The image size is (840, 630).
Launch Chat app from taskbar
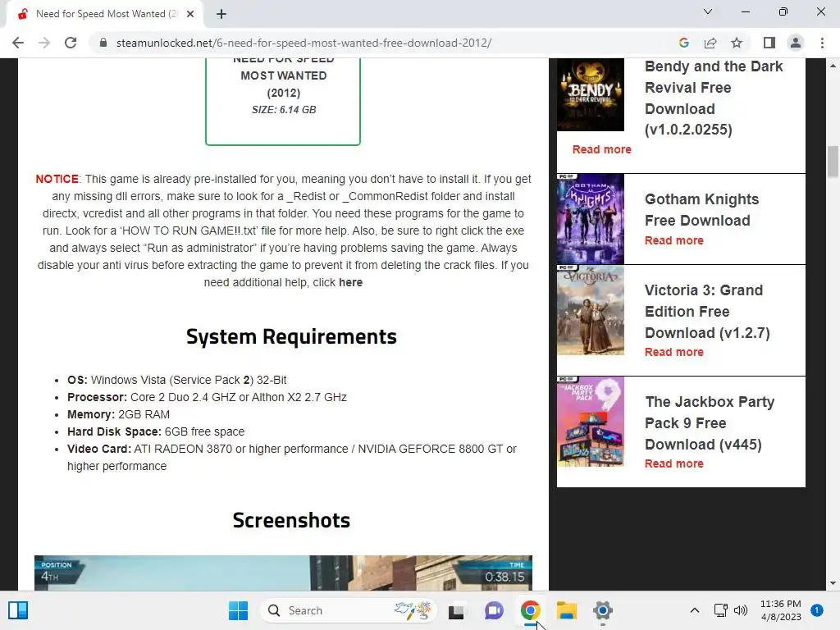[x=493, y=610]
